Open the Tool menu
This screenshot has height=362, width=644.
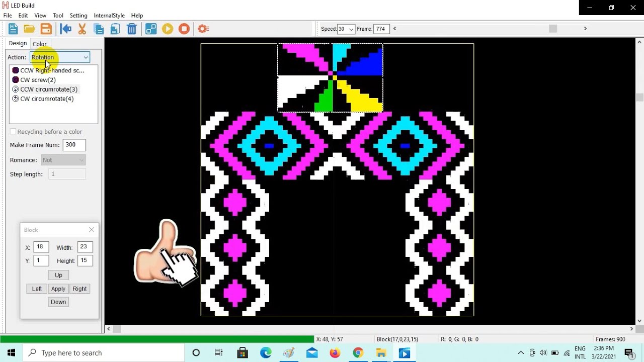tap(58, 16)
